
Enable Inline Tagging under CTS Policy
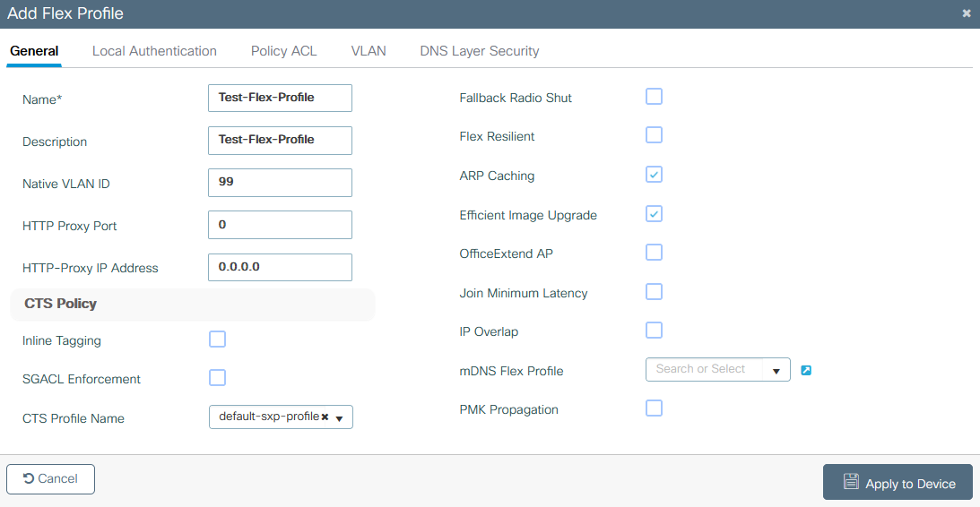click(x=217, y=339)
